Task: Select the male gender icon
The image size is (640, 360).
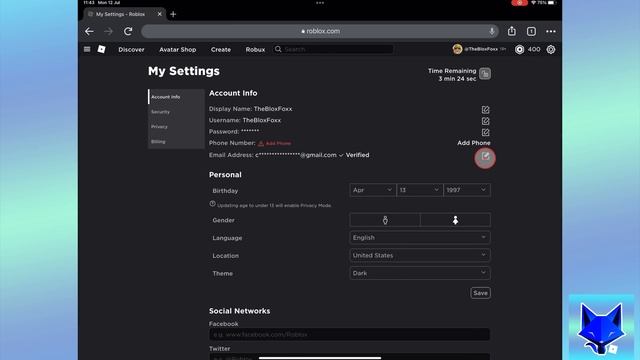Action: pyautogui.click(x=385, y=220)
